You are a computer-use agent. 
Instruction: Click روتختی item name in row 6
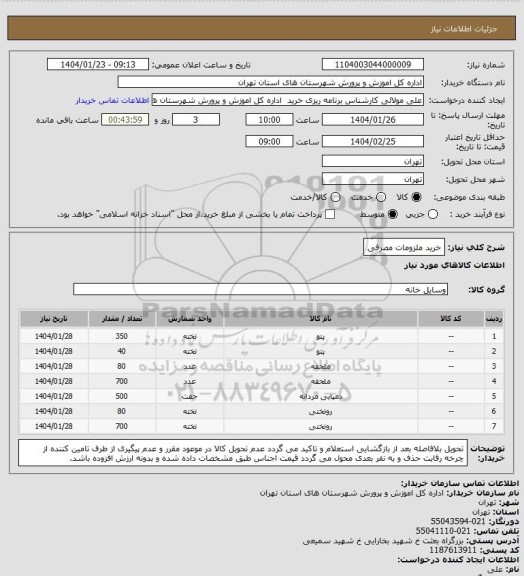coord(320,411)
